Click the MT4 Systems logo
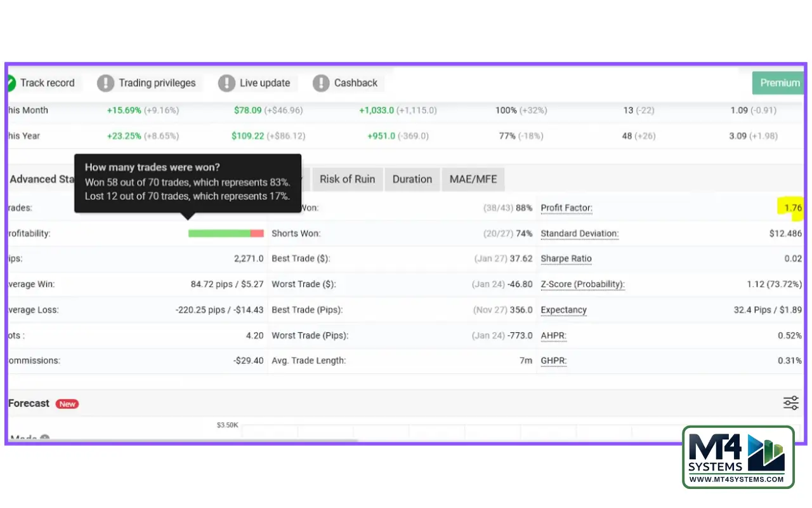This screenshot has width=812, height=508. [738, 457]
